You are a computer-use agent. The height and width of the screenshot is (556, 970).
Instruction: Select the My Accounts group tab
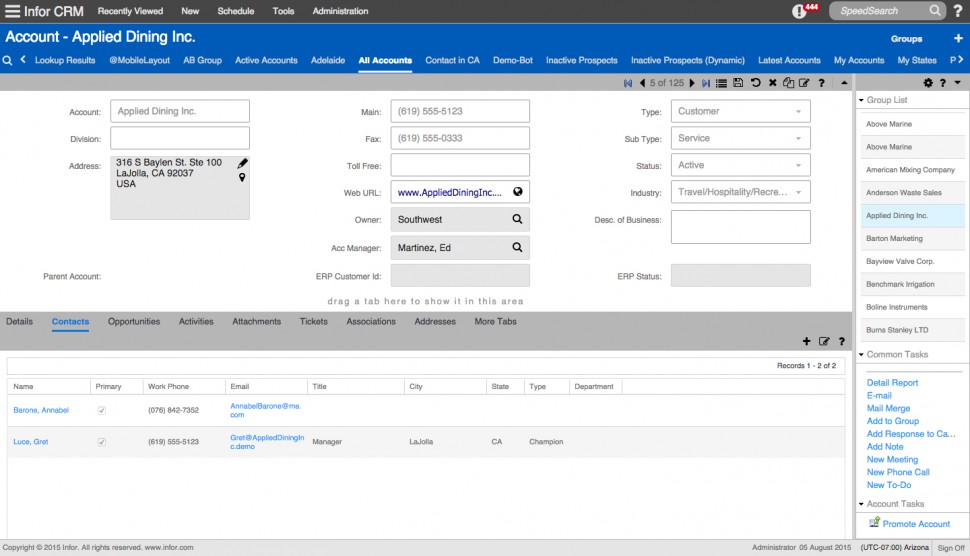(x=859, y=60)
